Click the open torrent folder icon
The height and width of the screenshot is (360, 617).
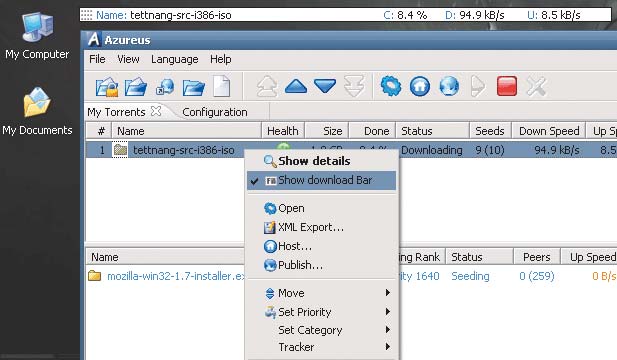point(136,87)
